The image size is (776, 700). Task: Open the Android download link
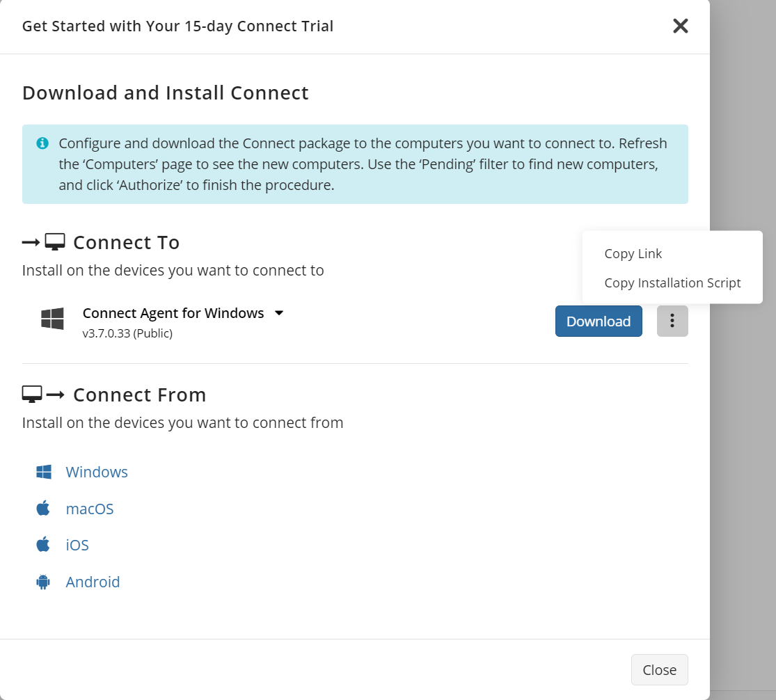coord(93,582)
